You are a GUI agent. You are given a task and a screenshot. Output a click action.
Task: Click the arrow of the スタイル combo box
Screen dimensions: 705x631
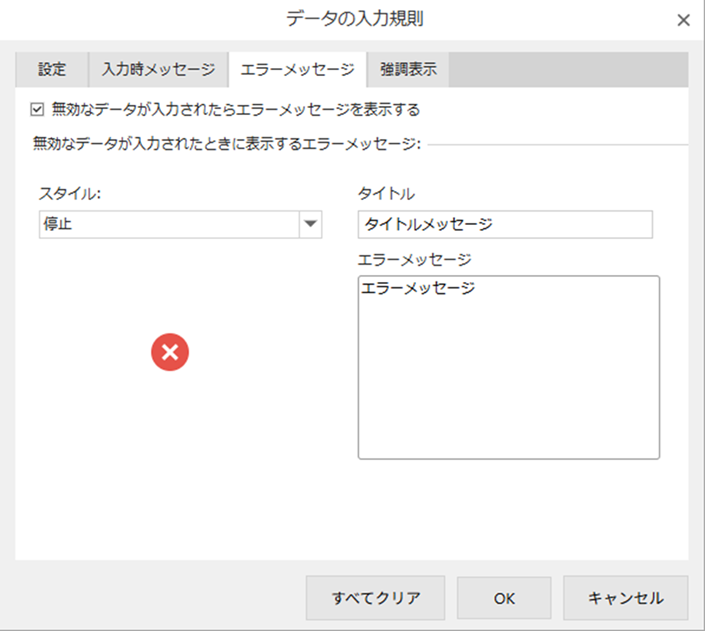310,224
